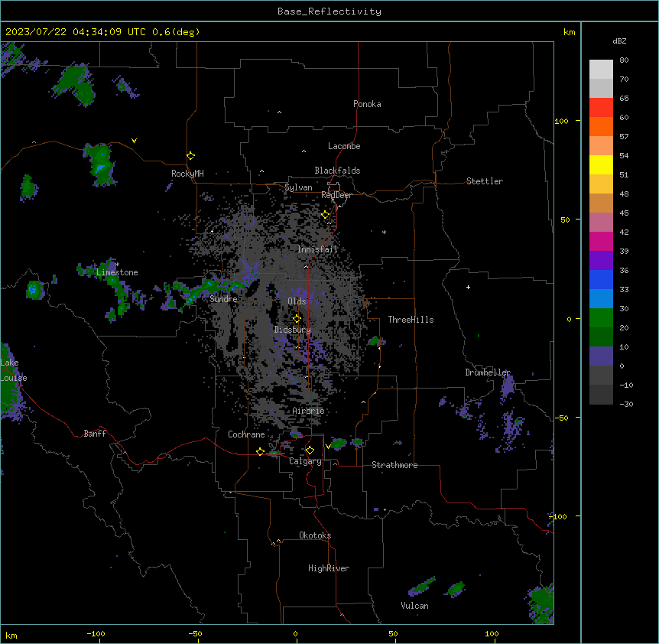Screen dimensions: 659x644
Task: Click the Innisfail city label
Action: (x=318, y=249)
